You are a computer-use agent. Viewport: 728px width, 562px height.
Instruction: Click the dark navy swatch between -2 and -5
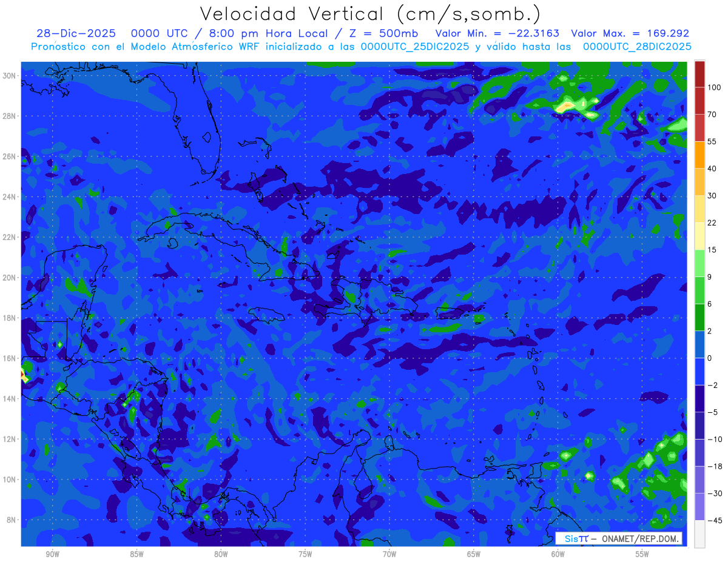[x=699, y=398]
